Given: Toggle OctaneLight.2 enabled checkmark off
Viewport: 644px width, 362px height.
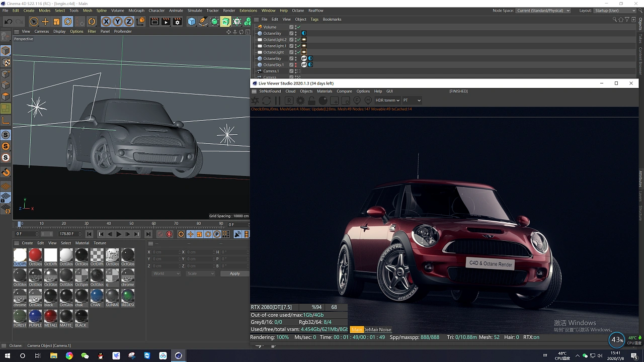Looking at the screenshot, I should [298, 39].
